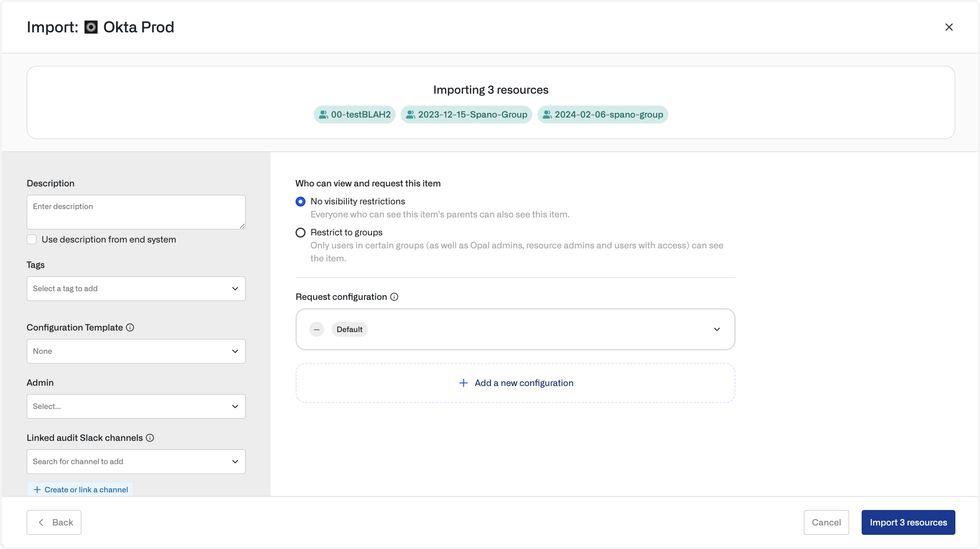Open the Tags dropdown

click(136, 288)
